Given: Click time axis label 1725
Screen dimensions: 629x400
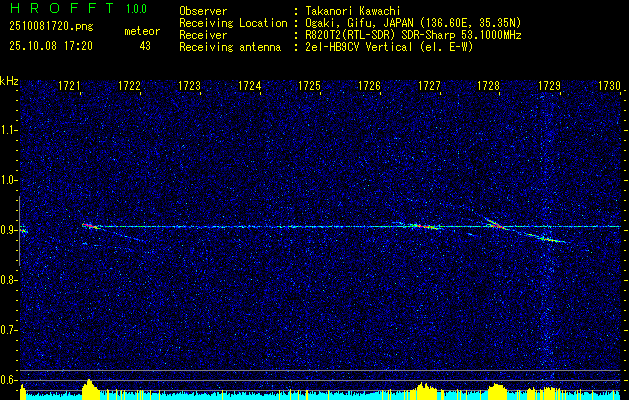Looking at the screenshot, I should pyautogui.click(x=310, y=85).
